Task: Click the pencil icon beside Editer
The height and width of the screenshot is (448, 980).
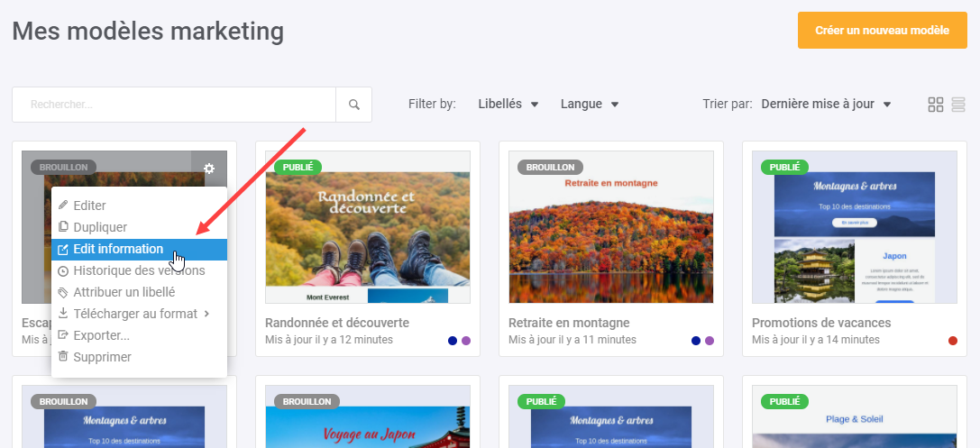Action: [62, 206]
